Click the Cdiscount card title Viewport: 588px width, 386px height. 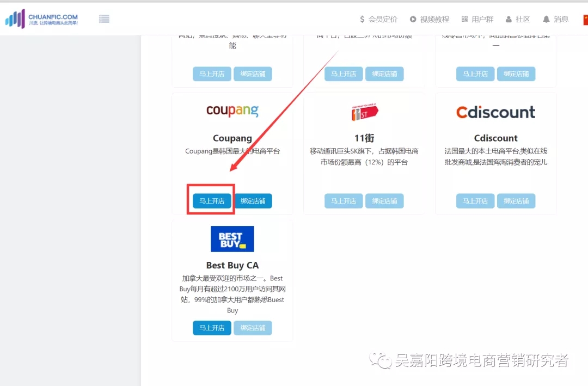pos(496,138)
